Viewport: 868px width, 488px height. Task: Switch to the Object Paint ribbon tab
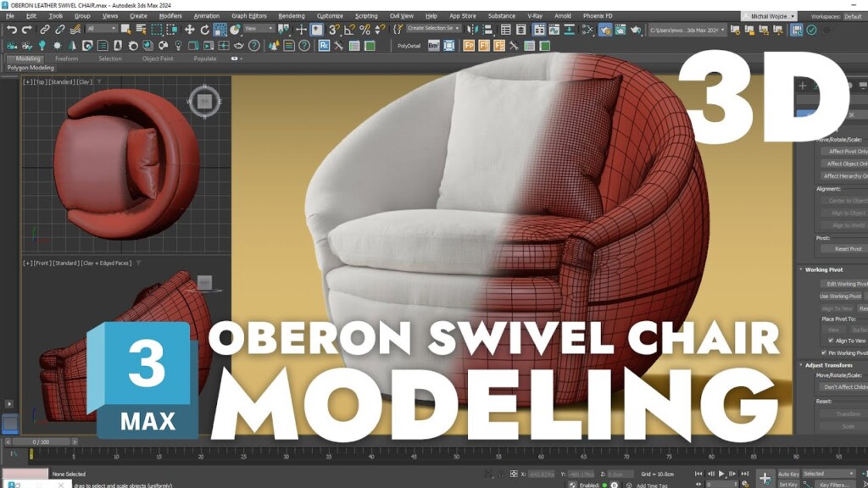158,58
